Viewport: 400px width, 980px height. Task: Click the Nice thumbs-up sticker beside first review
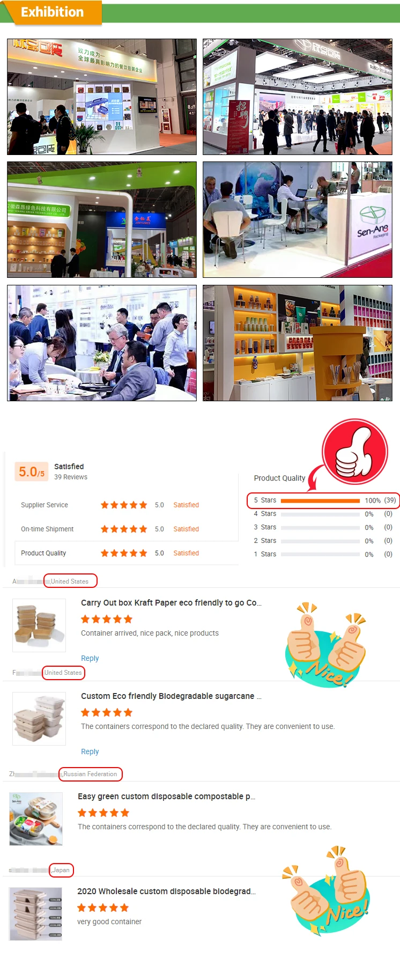tap(325, 645)
